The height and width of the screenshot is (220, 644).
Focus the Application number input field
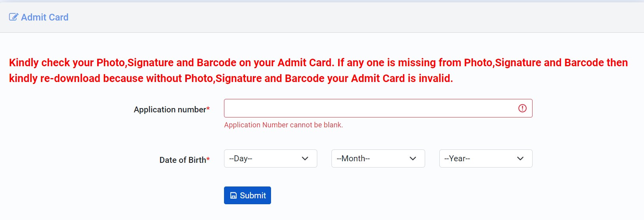pos(378,108)
